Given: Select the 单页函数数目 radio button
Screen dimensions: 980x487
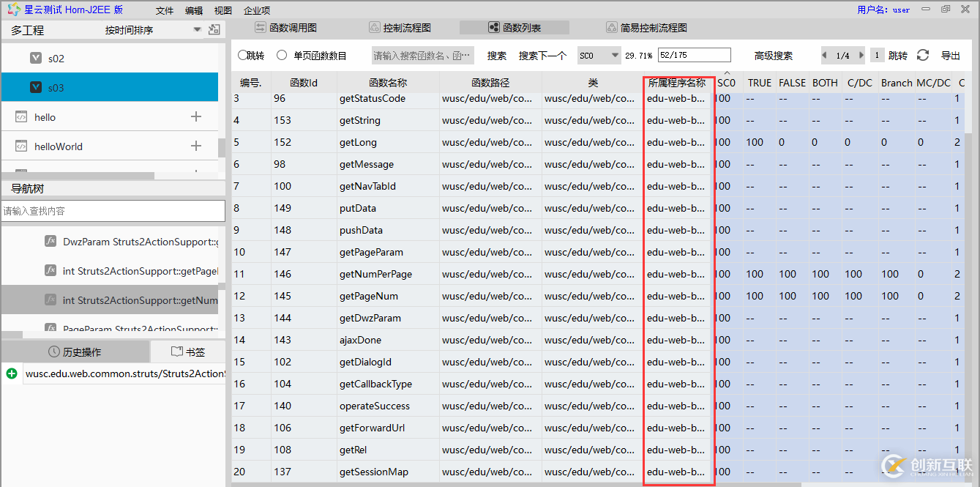Looking at the screenshot, I should [280, 55].
